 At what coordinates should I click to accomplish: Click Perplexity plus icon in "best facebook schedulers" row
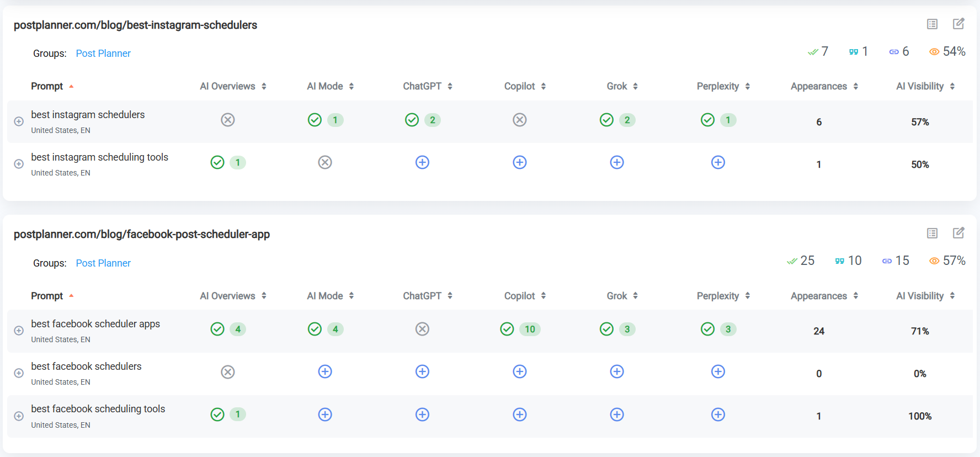pyautogui.click(x=718, y=371)
